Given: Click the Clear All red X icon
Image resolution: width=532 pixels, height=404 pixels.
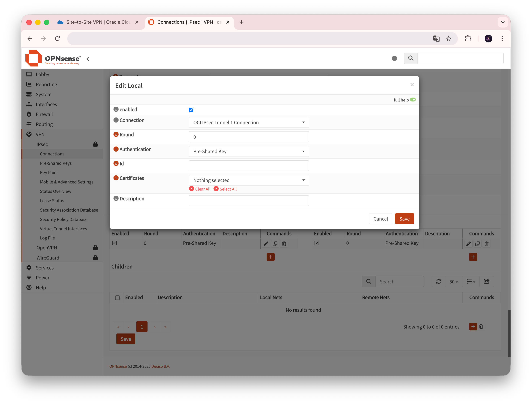Looking at the screenshot, I should pos(192,189).
